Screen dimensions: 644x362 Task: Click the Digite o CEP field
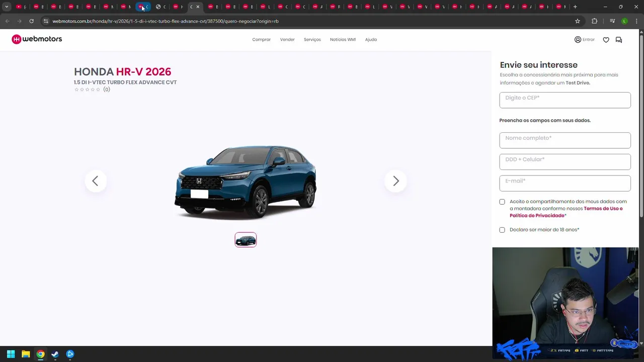click(565, 100)
